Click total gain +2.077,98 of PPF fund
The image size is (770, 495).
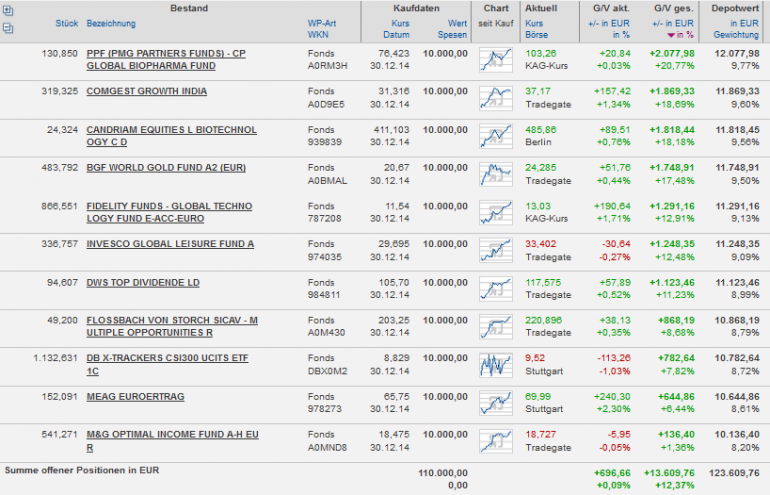[x=672, y=54]
